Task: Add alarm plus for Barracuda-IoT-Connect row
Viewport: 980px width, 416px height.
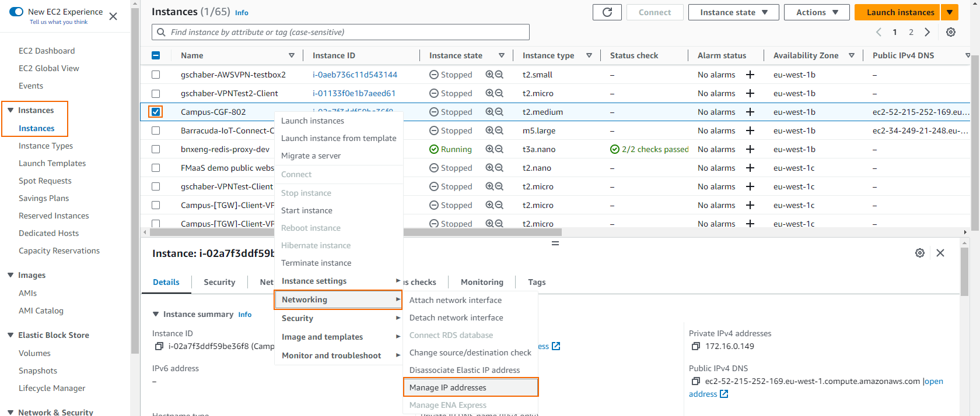Action: point(750,131)
